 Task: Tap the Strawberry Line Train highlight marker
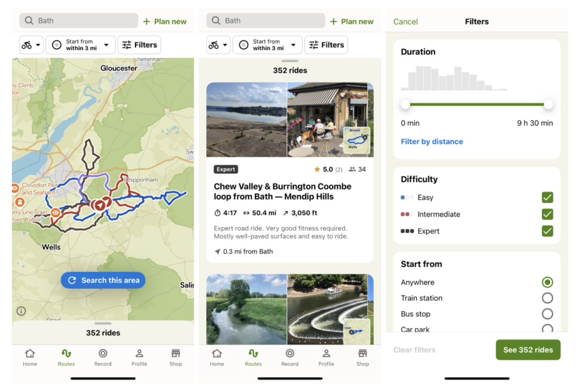56,212
